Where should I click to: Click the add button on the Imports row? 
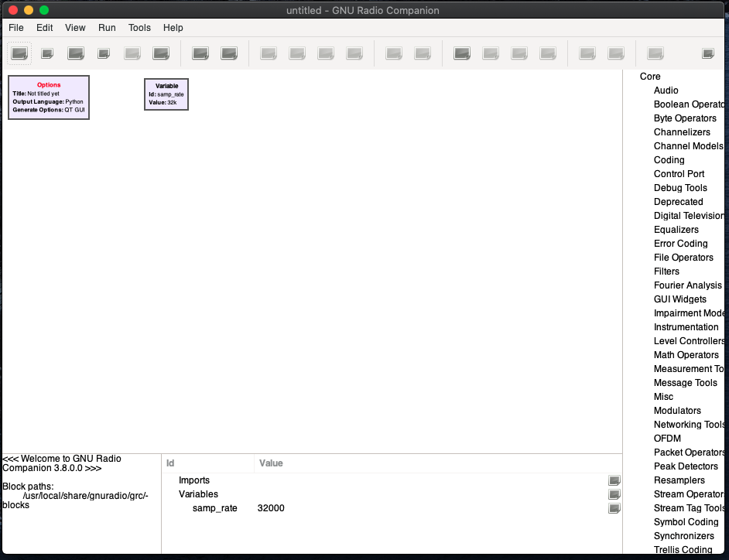(614, 480)
